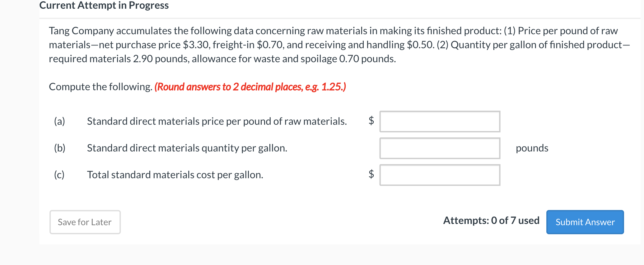The width and height of the screenshot is (644, 265).
Task: Submit the answer with Submit Answer
Action: pos(585,222)
